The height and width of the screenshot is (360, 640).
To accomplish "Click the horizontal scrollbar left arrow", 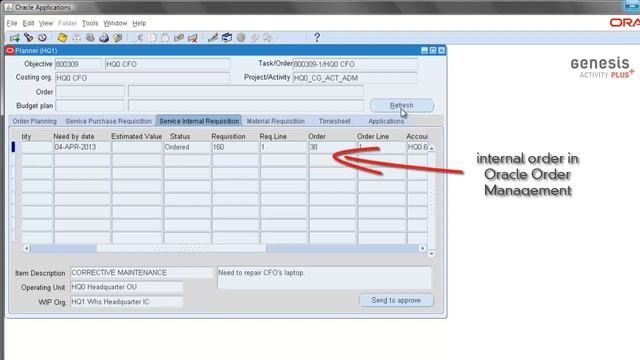I will point(27,248).
